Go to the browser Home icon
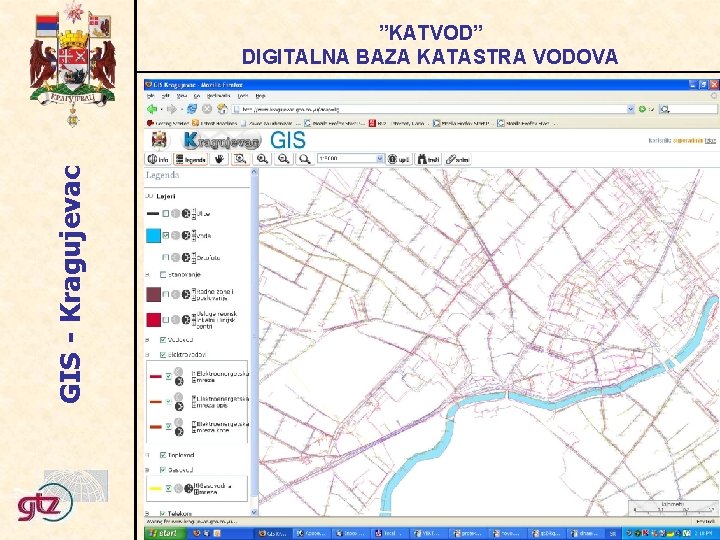 [x=222, y=109]
